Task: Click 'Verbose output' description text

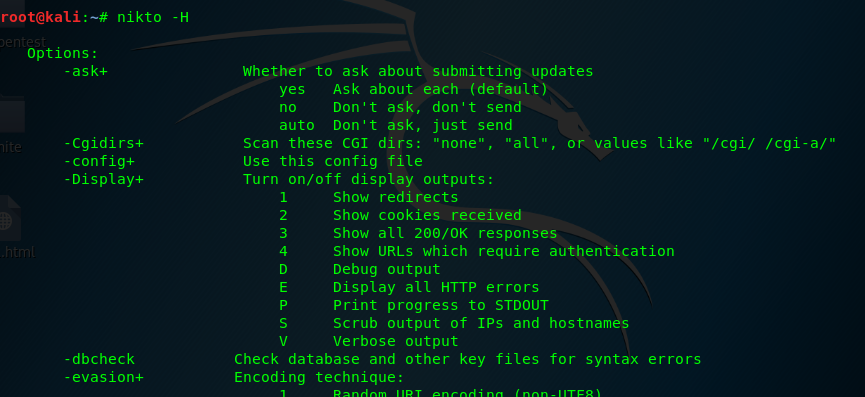Action: point(396,341)
